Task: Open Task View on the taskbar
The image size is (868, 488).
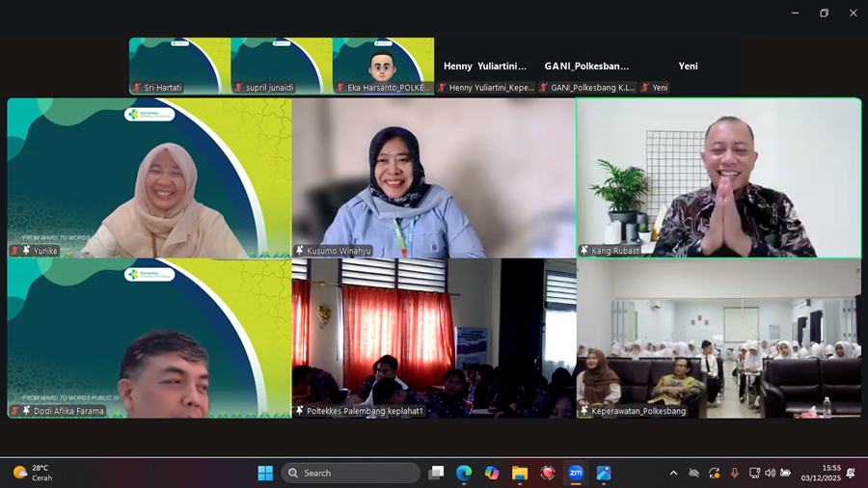Action: (x=436, y=473)
